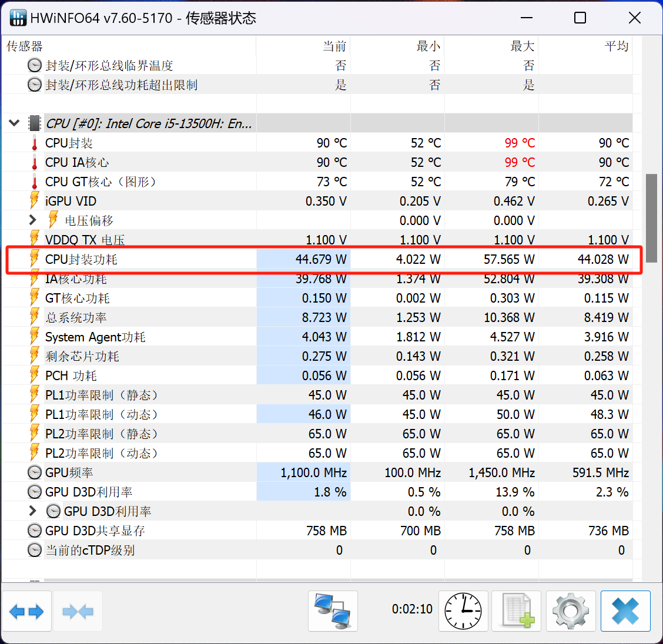This screenshot has height=644, width=663.
Task: Click the CPU chip icon in group header
Action: pyautogui.click(x=35, y=123)
